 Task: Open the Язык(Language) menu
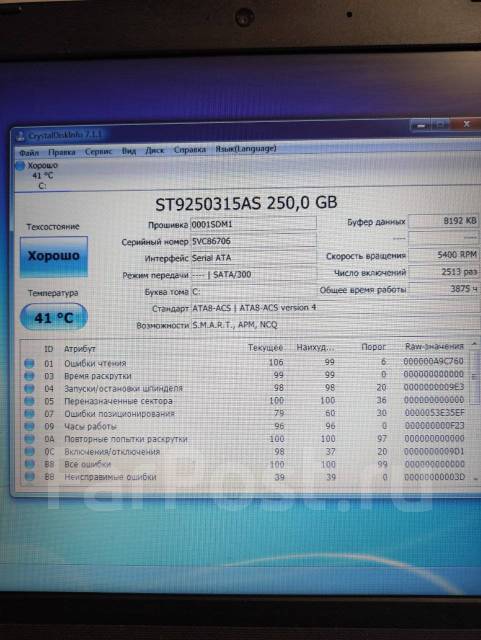click(x=246, y=149)
